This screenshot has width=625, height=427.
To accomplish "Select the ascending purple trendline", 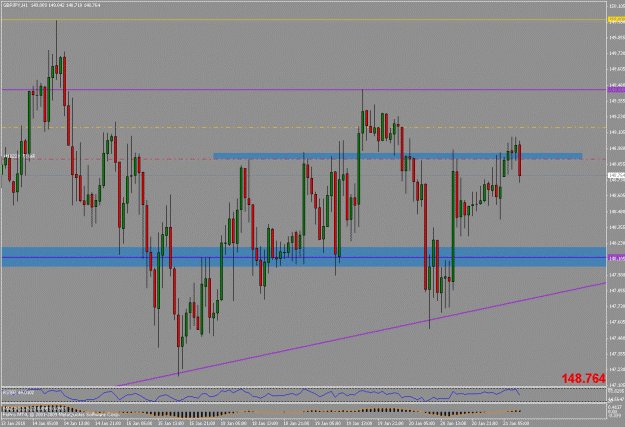I will click(x=361, y=335).
